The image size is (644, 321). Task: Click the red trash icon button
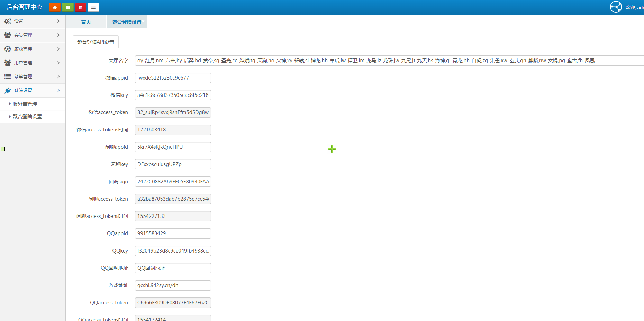(x=81, y=7)
